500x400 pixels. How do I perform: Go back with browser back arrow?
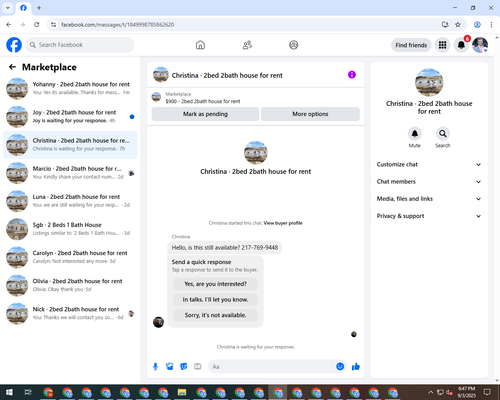[x=9, y=25]
